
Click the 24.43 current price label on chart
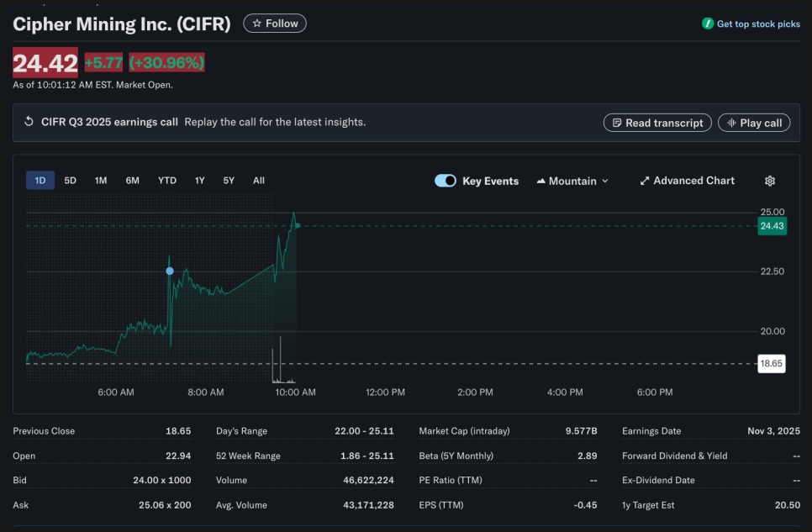772,226
